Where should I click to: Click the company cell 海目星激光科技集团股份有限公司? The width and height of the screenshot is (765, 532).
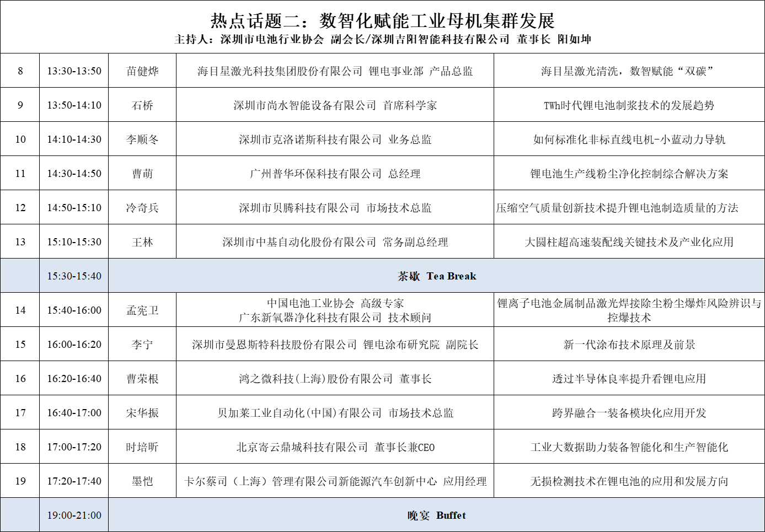pyautogui.click(x=335, y=71)
